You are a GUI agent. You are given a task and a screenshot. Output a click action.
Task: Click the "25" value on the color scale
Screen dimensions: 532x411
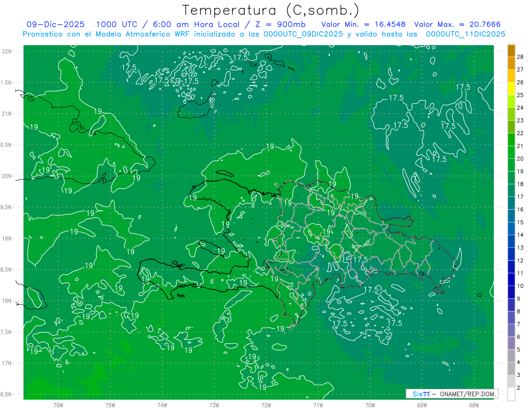click(x=520, y=95)
